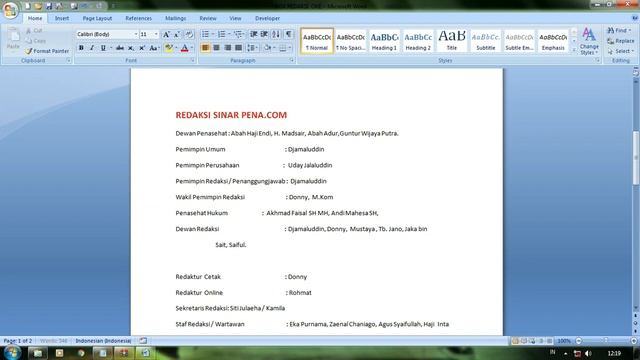
Task: Click the Replace button
Action: click(621, 41)
